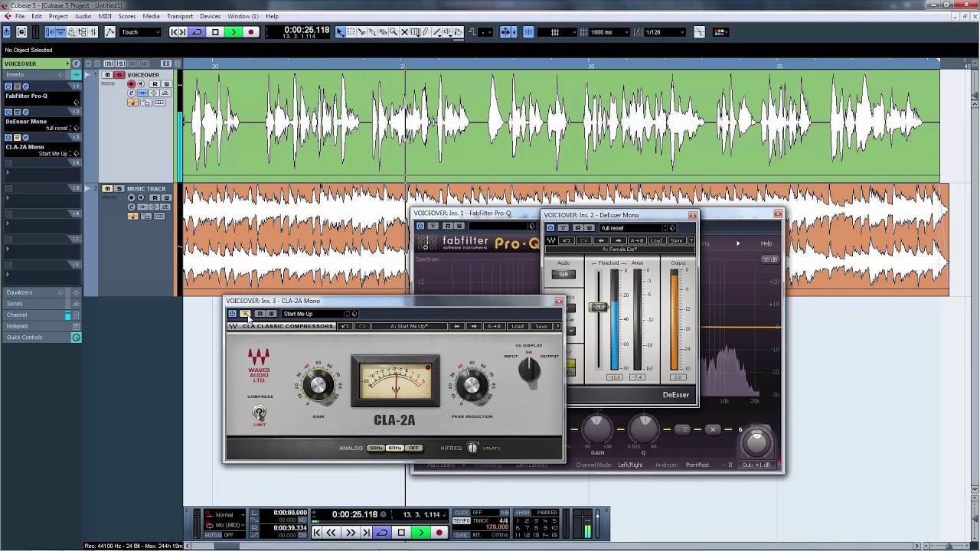Lock the VOICEOVER track
This screenshot has width=980, height=551.
(146, 103)
